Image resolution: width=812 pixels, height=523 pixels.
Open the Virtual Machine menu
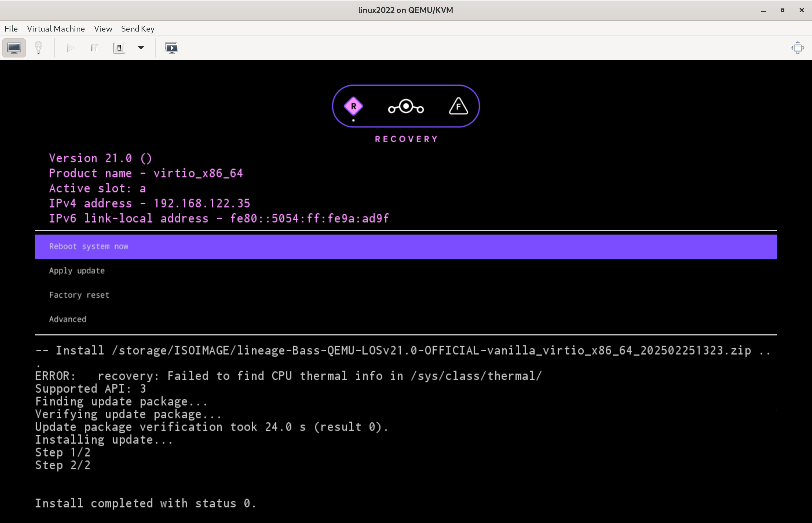click(56, 28)
